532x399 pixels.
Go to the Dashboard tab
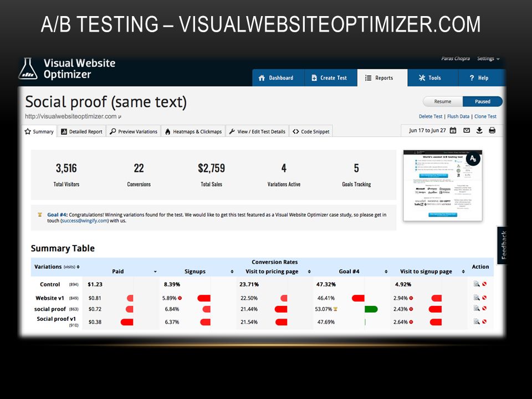[x=278, y=78]
